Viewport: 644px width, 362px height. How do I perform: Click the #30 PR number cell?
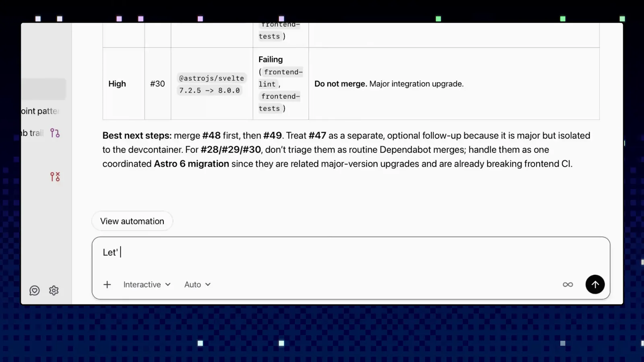157,84
